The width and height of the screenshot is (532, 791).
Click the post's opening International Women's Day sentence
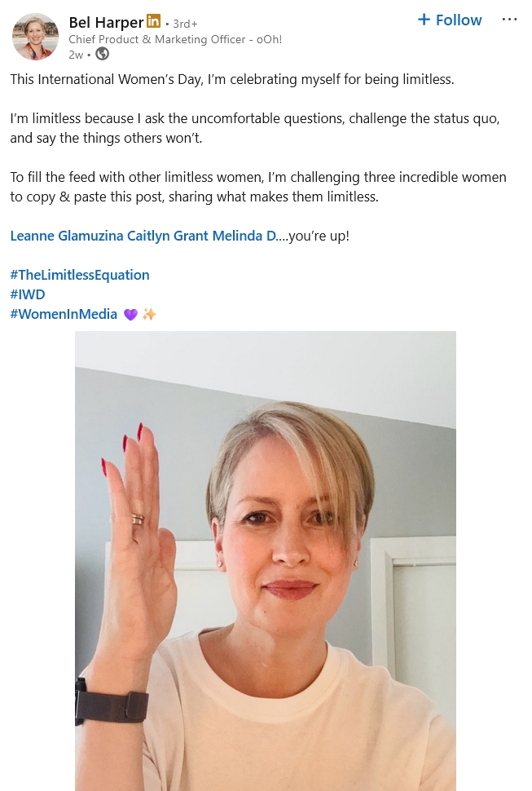tap(232, 79)
